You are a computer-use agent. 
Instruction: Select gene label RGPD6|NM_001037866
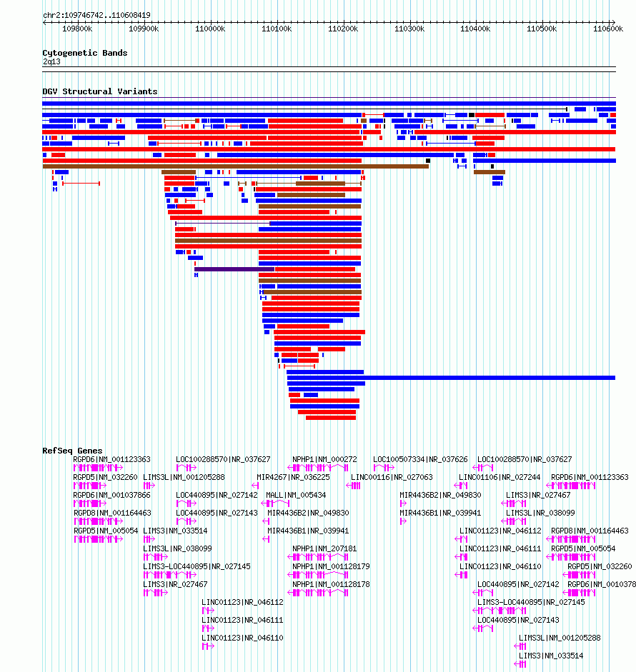coord(112,495)
